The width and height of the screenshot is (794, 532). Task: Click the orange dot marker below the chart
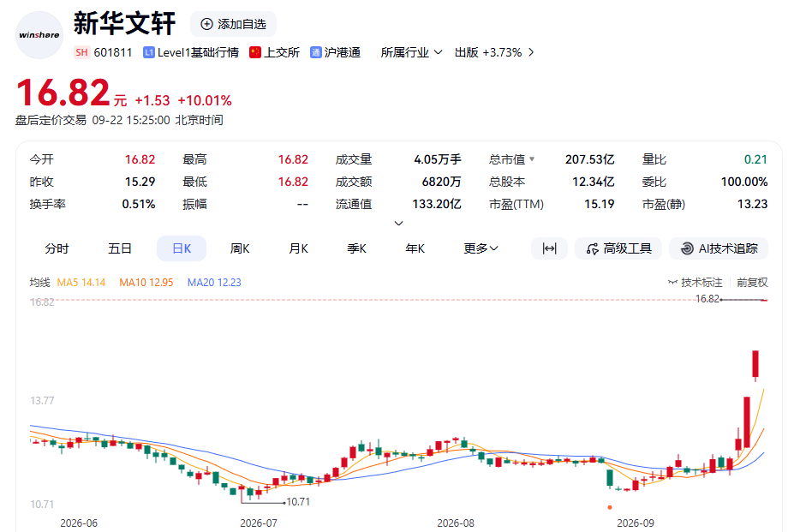click(610, 507)
